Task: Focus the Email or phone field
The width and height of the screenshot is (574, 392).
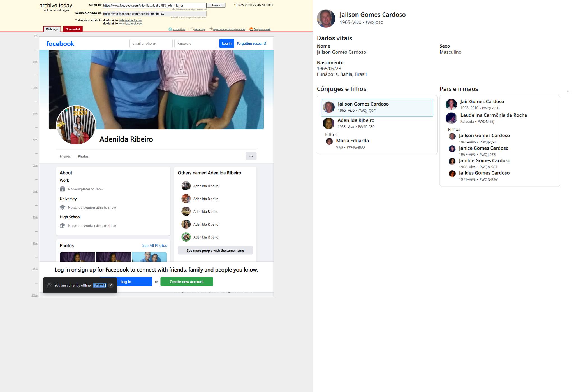Action: 151,43
